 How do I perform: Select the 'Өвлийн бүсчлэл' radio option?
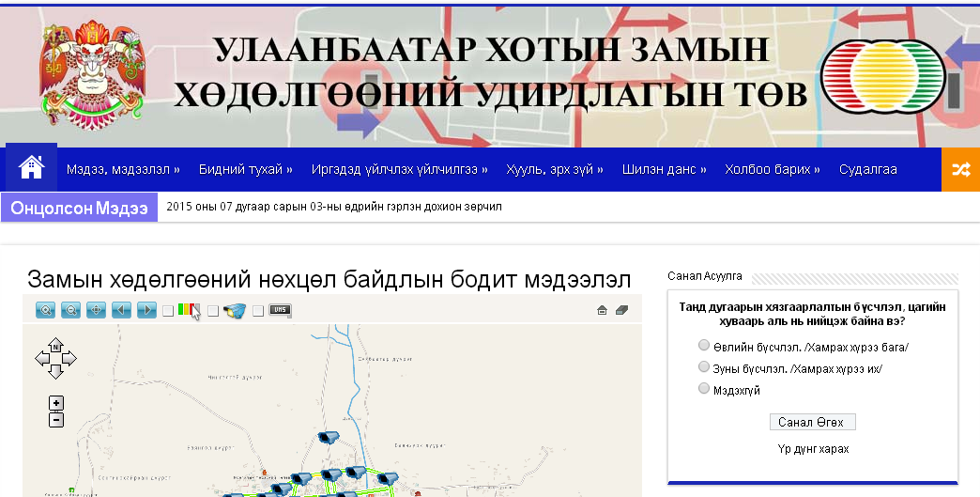point(704,346)
